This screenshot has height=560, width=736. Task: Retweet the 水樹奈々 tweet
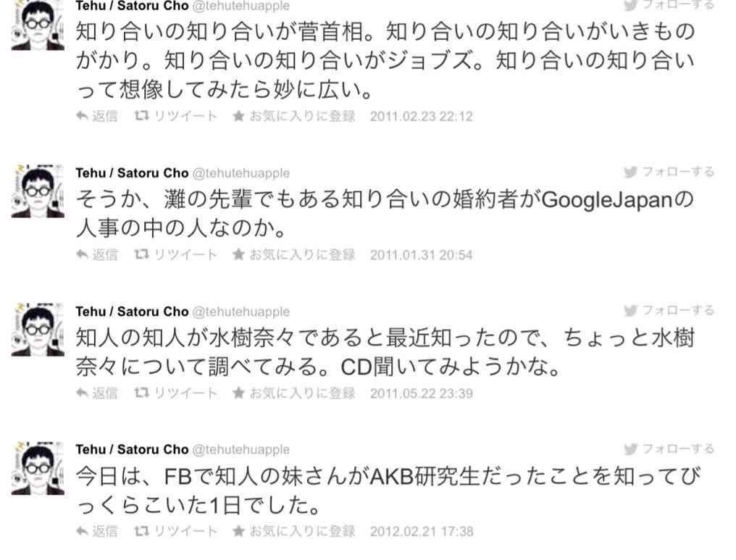click(175, 393)
